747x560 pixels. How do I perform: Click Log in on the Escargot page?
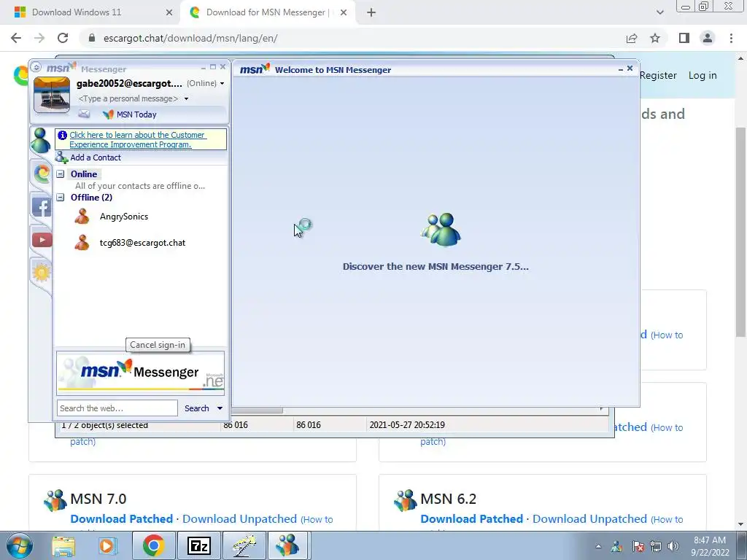click(x=703, y=75)
